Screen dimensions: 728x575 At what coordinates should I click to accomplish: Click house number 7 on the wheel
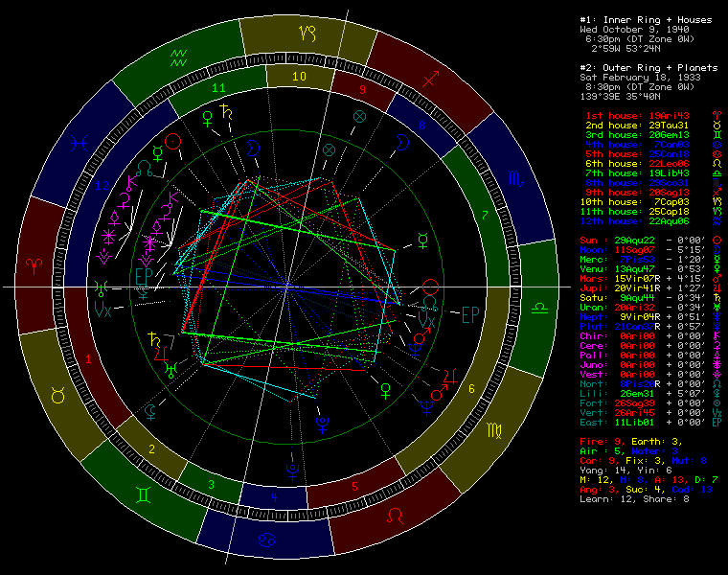coord(485,215)
